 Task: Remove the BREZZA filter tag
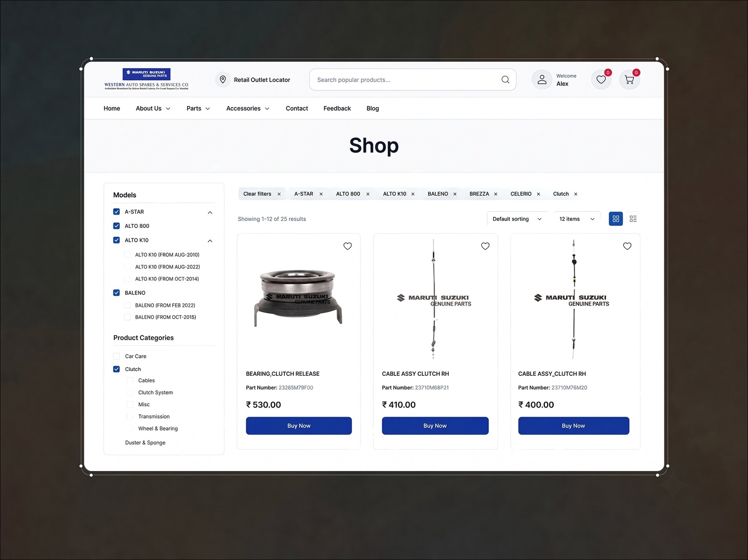(496, 194)
